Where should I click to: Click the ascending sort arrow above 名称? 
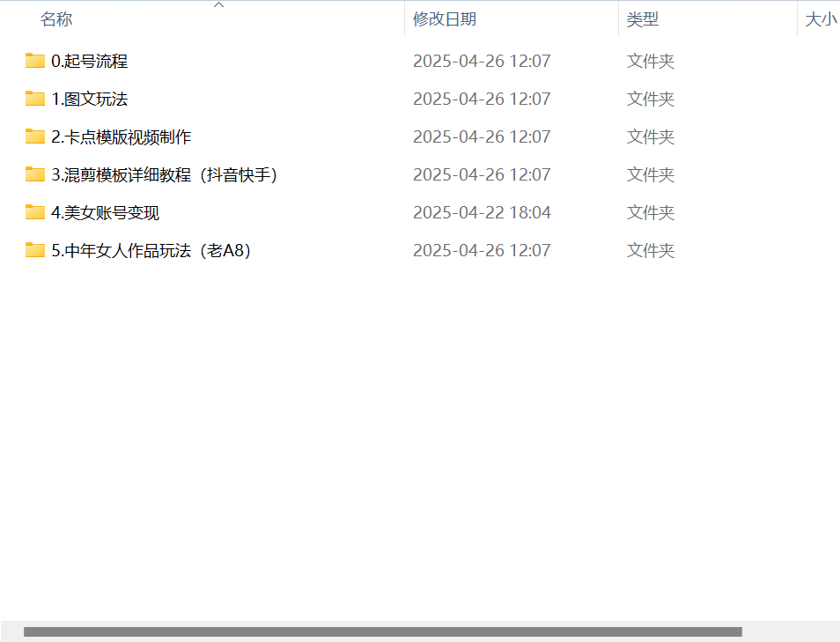click(218, 5)
